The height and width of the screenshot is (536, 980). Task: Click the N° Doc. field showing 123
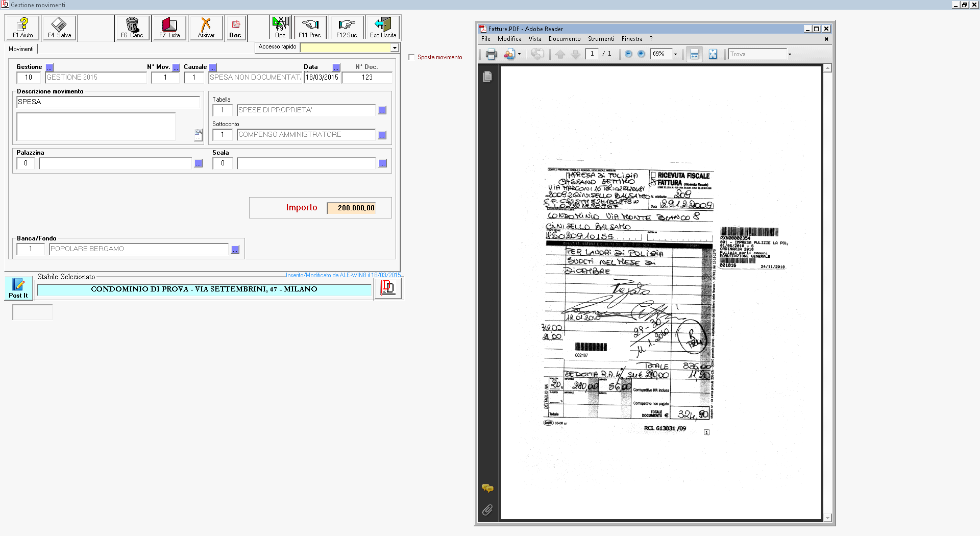[367, 78]
